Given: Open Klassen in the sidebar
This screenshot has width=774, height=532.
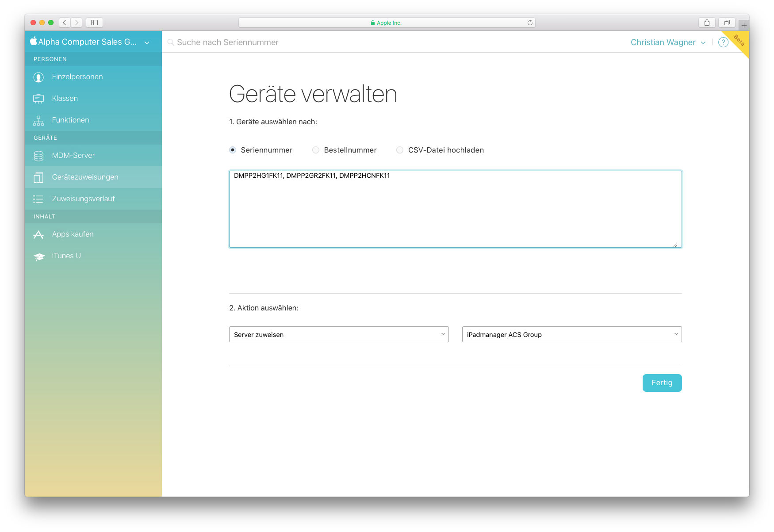Looking at the screenshot, I should [x=93, y=99].
